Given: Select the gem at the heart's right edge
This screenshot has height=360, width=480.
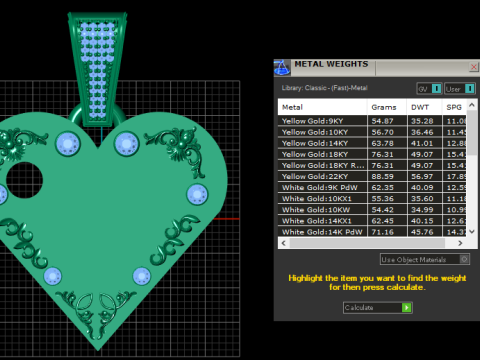Looking at the screenshot, I should (197, 194).
